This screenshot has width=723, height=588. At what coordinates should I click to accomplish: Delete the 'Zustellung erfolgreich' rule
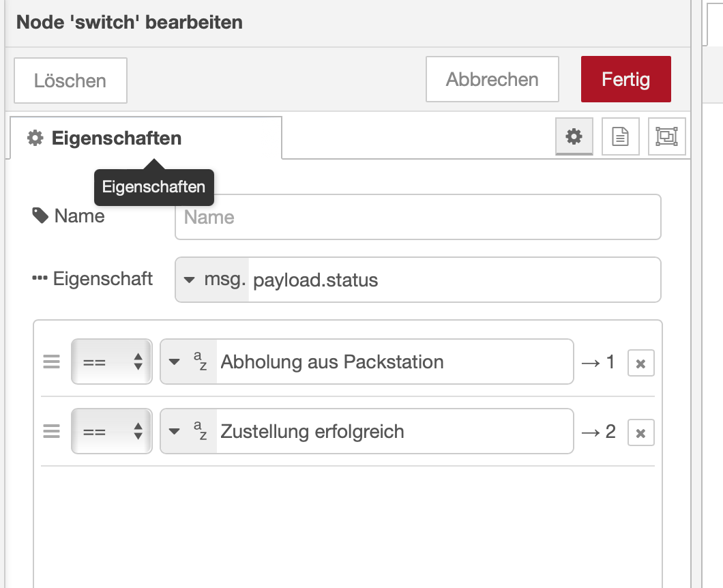tap(640, 432)
